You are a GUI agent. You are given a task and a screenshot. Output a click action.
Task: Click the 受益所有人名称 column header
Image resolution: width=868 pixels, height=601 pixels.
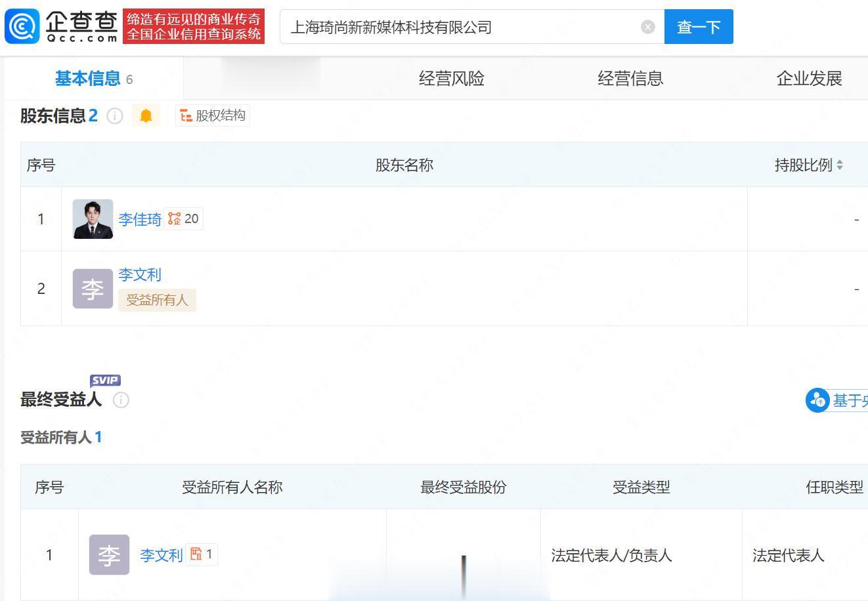(232, 487)
